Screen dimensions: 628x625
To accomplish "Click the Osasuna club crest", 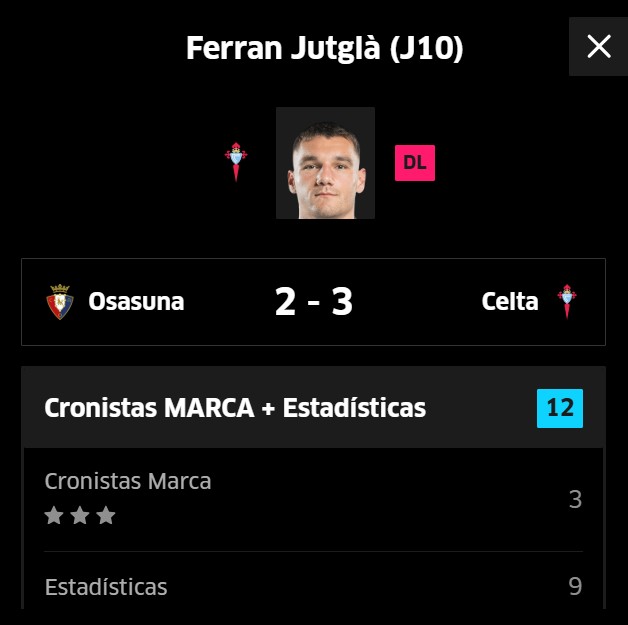I will pos(60,302).
